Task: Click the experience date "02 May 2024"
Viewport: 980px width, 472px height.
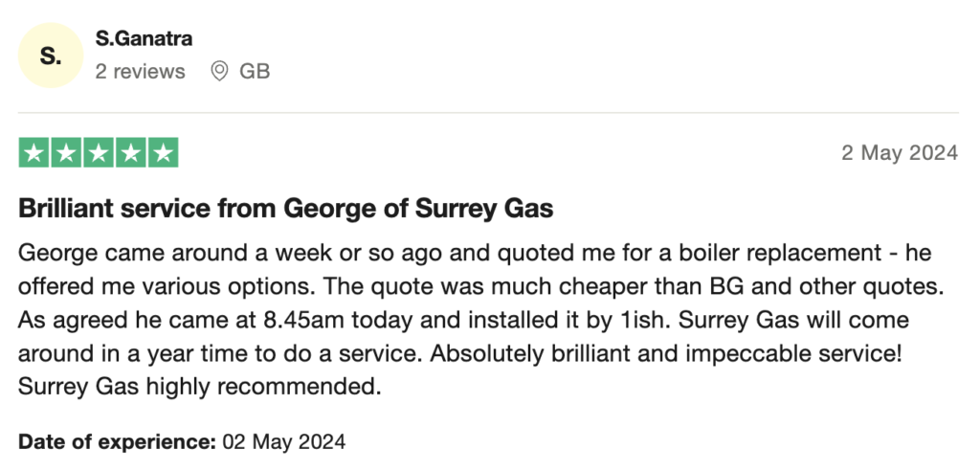Action: (x=284, y=442)
